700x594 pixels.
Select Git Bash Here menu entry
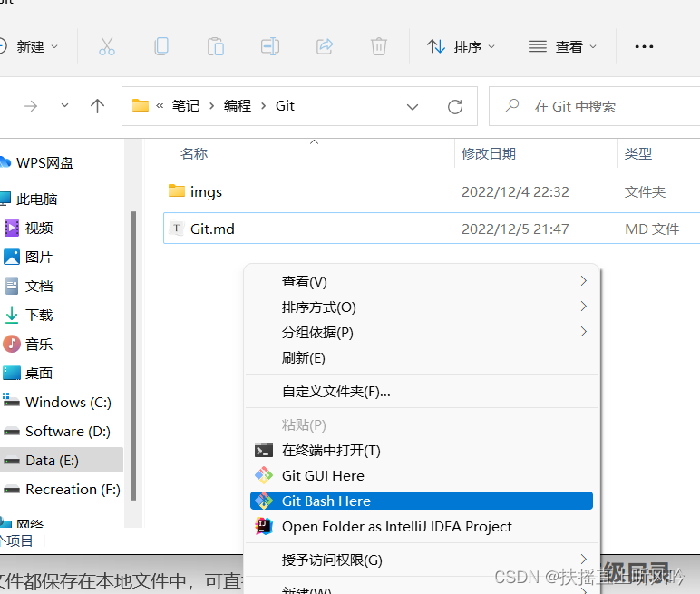[421, 501]
